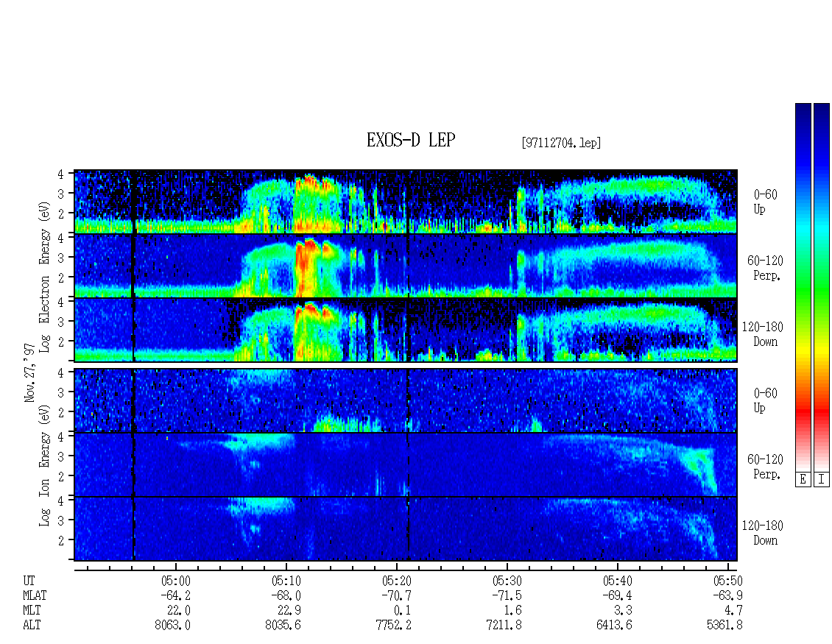Click the 'EXOS-D LEP' plot title
832x644 pixels.
tap(411, 140)
